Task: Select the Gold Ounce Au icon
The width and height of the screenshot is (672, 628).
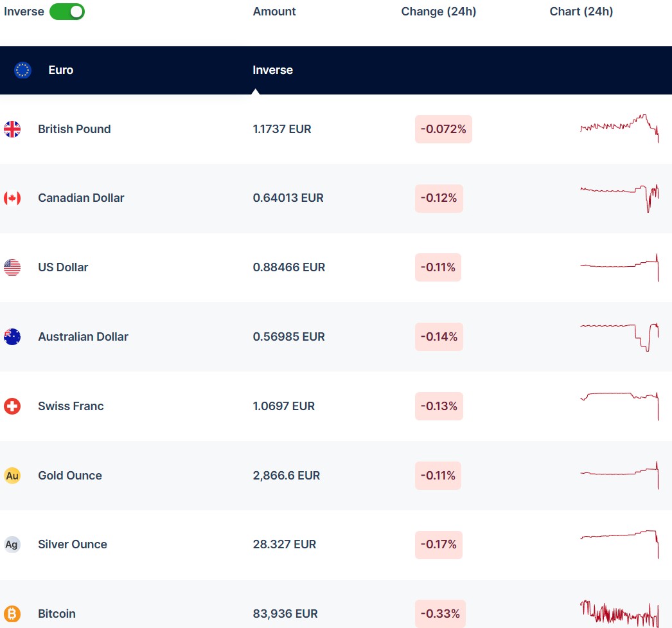Action: point(12,476)
